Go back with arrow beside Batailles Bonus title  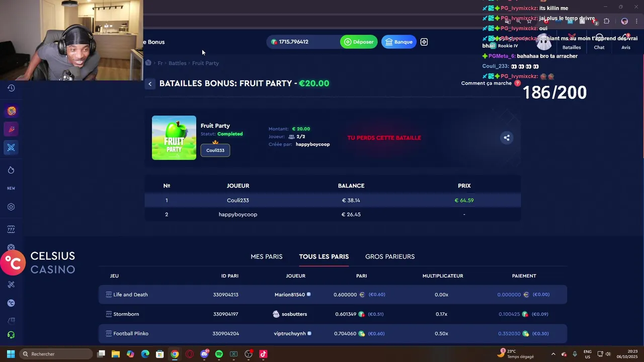150,84
